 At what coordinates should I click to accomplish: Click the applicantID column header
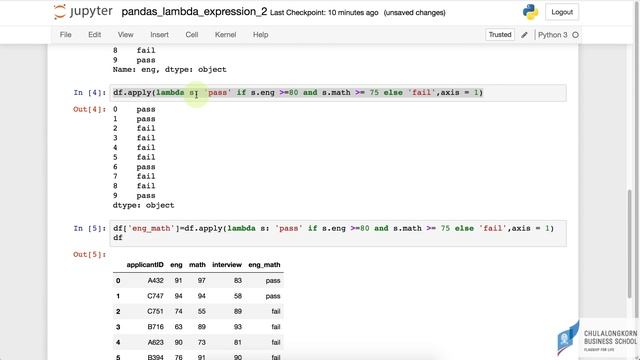coord(145,265)
